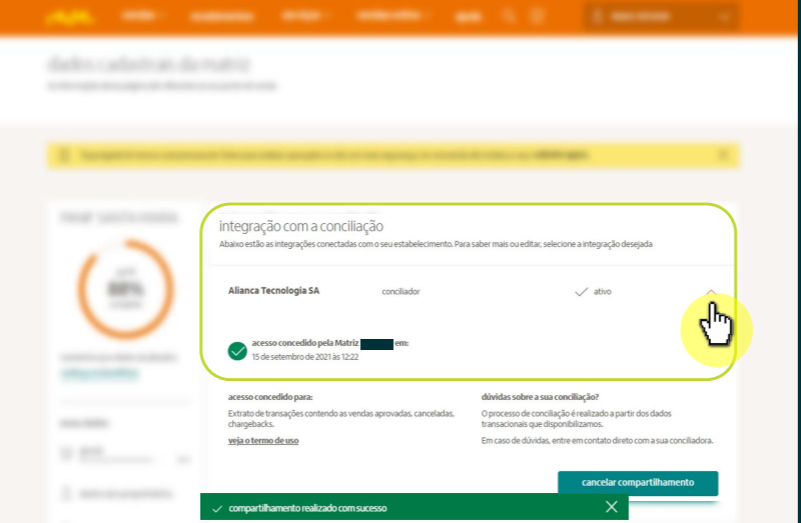Open the account dropdown in the top-right header
Viewport: 801px width, 523px height.
(661, 17)
